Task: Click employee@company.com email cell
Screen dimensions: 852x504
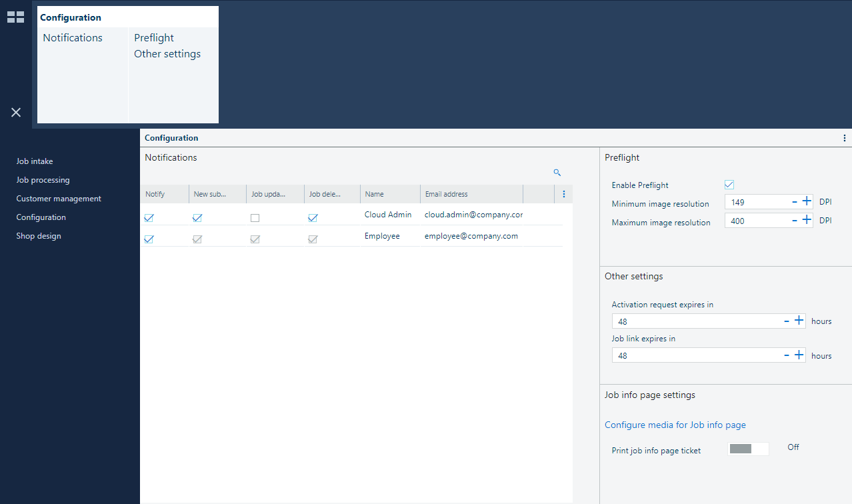Action: point(471,236)
